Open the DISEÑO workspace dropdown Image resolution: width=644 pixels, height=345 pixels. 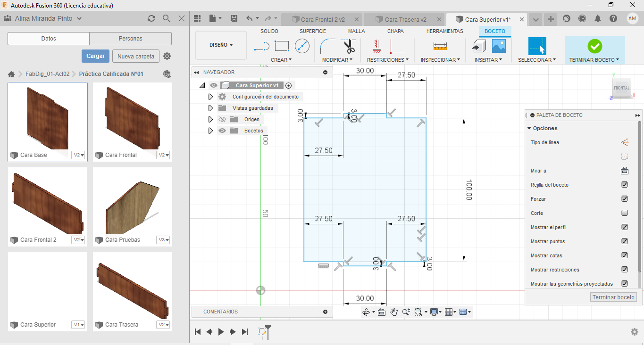(x=221, y=45)
